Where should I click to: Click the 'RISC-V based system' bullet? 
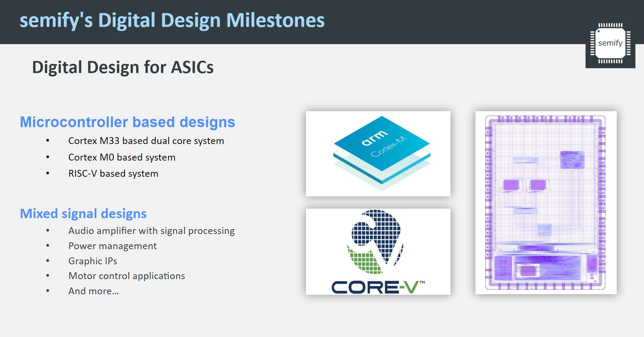[113, 174]
